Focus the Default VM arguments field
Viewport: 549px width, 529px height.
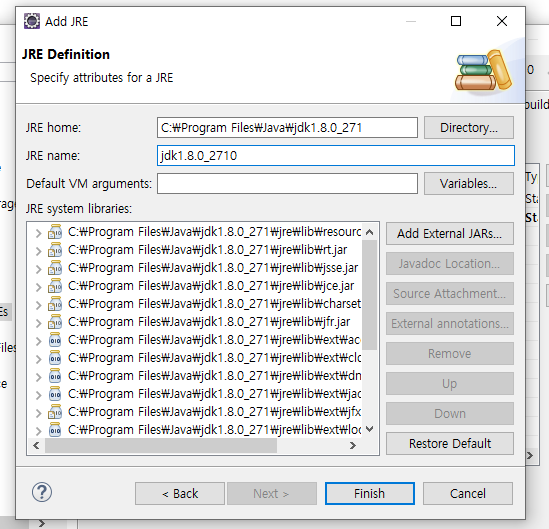point(287,183)
